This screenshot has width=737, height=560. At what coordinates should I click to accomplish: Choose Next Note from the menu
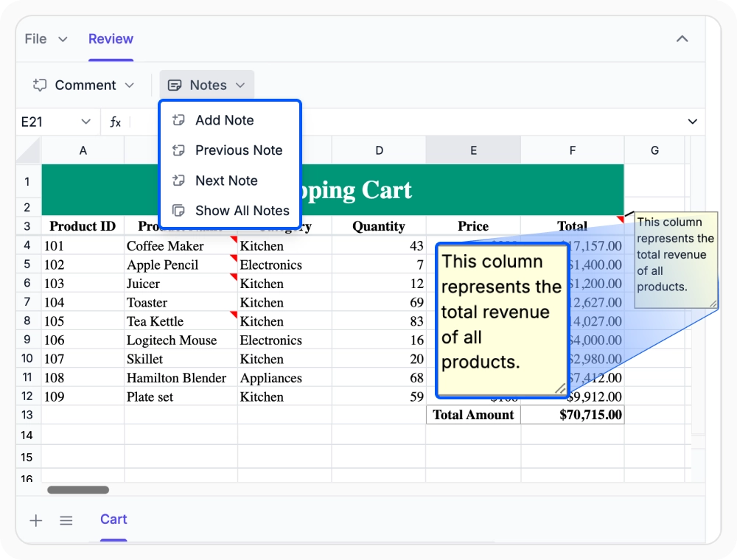[x=230, y=181]
